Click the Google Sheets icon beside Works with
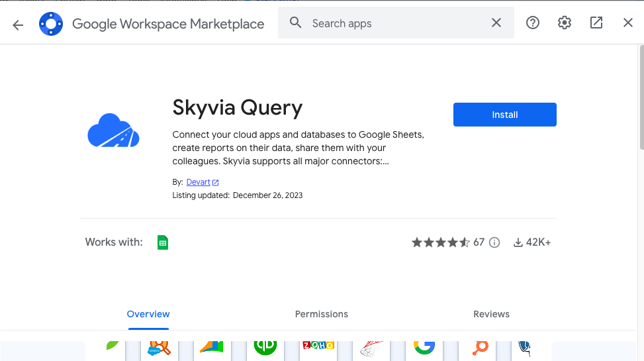 click(x=163, y=242)
